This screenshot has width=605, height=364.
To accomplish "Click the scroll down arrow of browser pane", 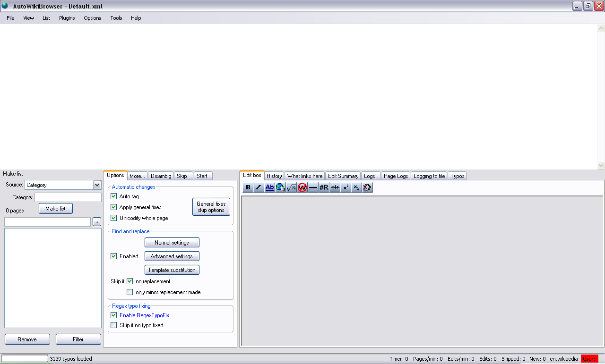I will (x=601, y=166).
